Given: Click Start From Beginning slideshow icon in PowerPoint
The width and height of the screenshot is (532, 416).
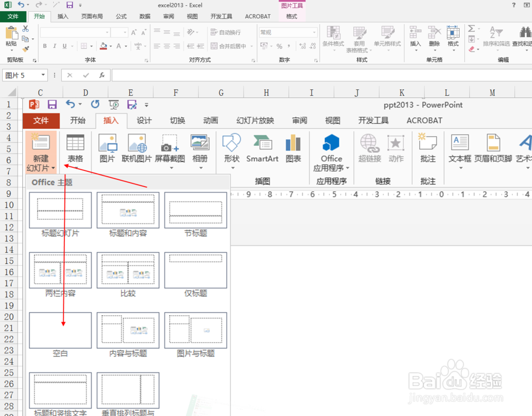Looking at the screenshot, I should 113,104.
